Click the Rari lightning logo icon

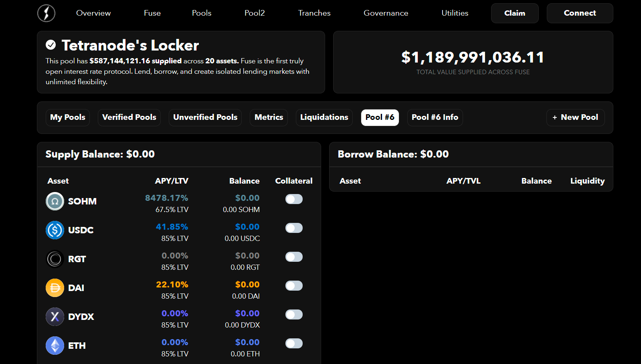(47, 13)
